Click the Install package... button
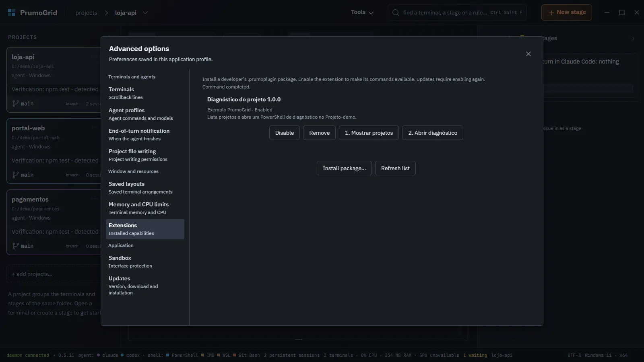 (x=344, y=168)
